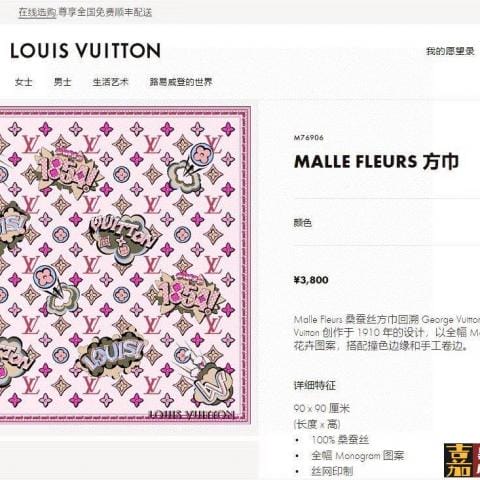
Task: Click the 丝网印制 bullet item
Action: tap(332, 471)
